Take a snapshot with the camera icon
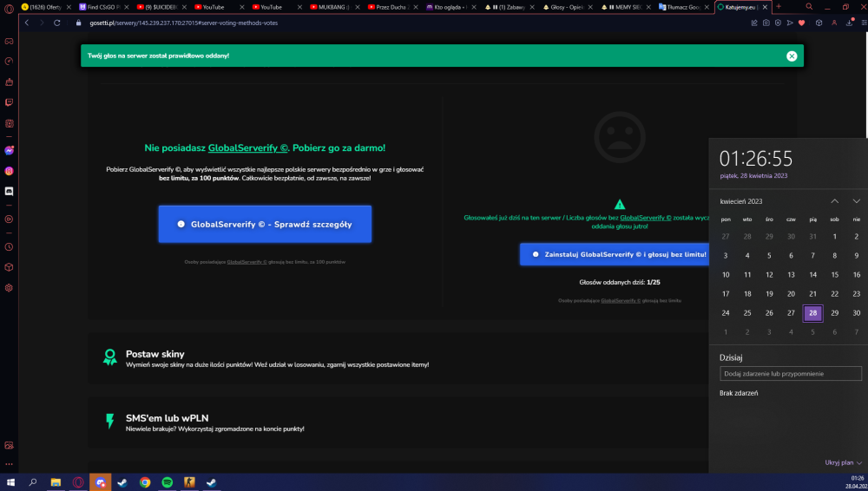The height and width of the screenshot is (491, 868). click(766, 23)
